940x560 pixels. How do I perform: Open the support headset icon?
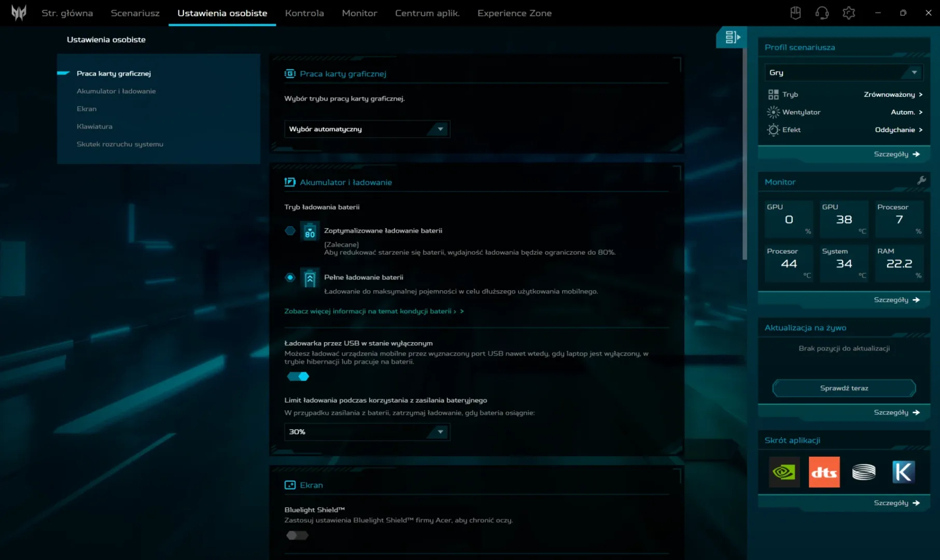click(822, 13)
